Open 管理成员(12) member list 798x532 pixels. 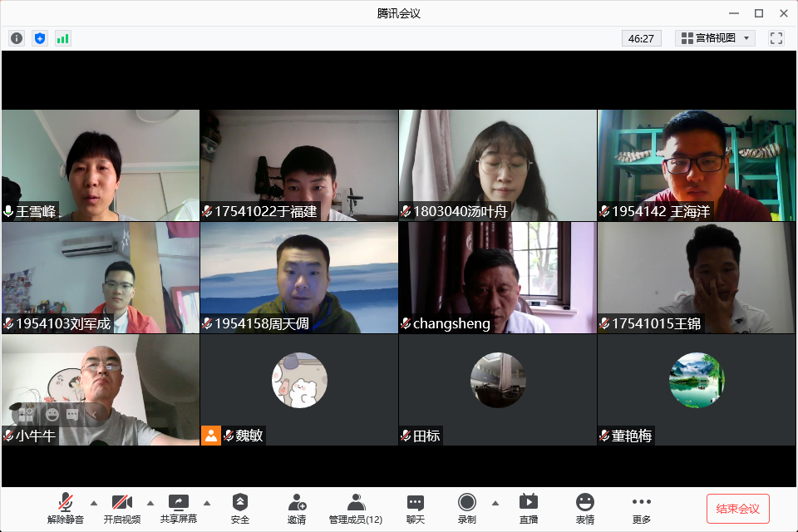356,508
